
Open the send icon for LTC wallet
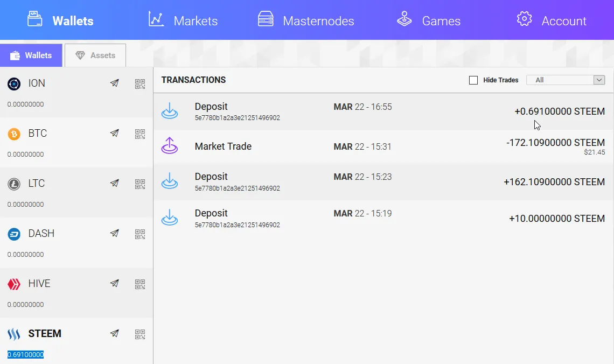(114, 183)
